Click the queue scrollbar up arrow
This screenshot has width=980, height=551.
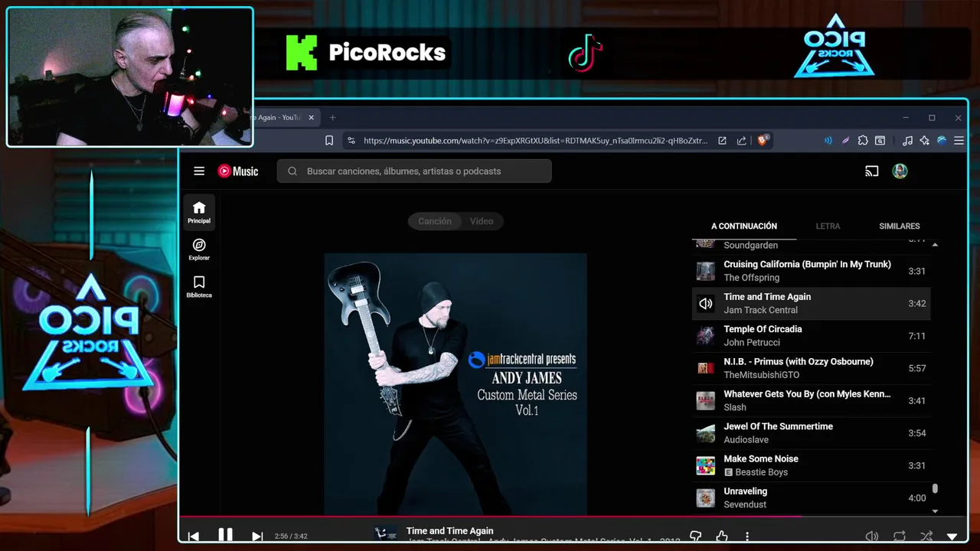tap(935, 244)
